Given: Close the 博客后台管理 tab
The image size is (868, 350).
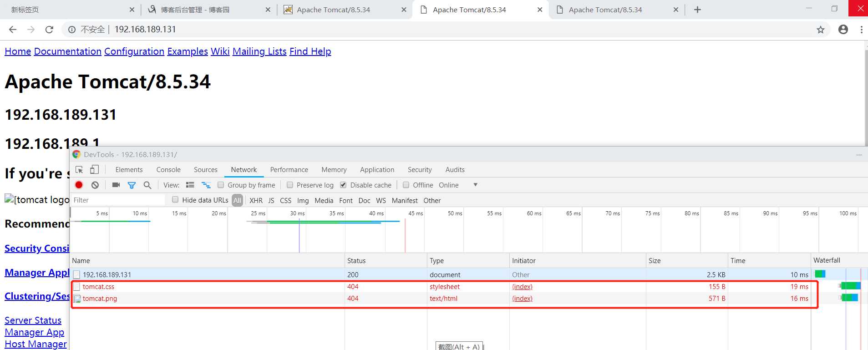Looking at the screenshot, I should 268,10.
